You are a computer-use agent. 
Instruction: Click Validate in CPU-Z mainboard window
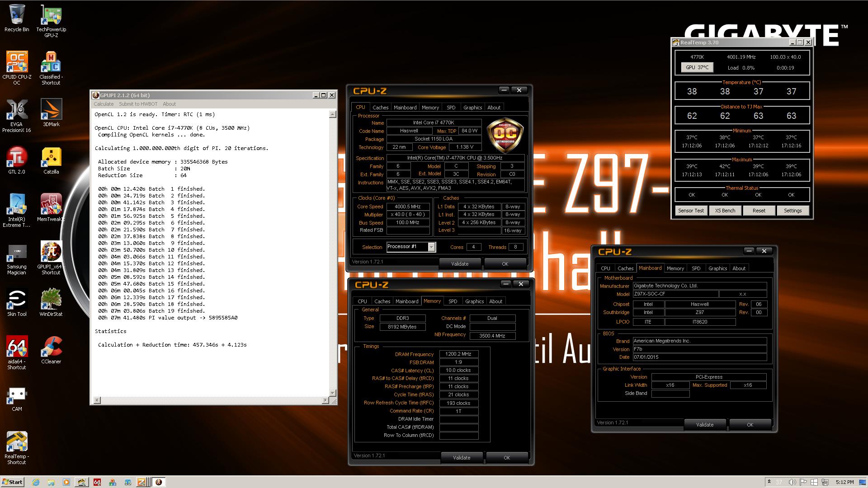point(704,425)
